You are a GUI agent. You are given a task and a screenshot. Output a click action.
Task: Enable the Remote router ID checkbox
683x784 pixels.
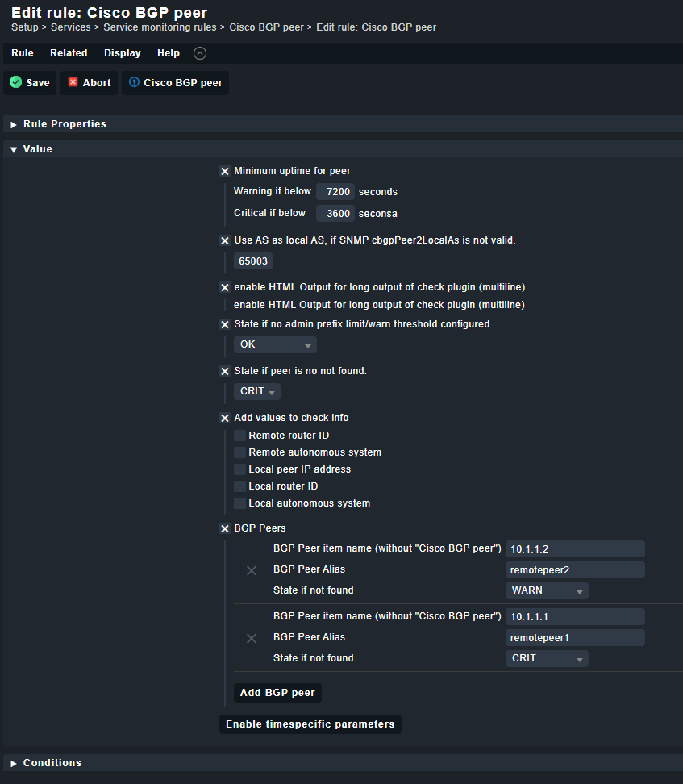pos(240,436)
